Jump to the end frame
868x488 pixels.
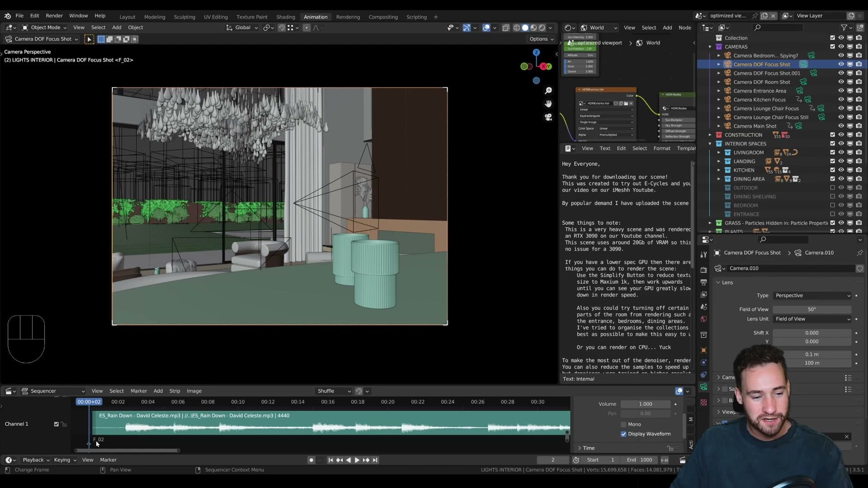[375, 460]
